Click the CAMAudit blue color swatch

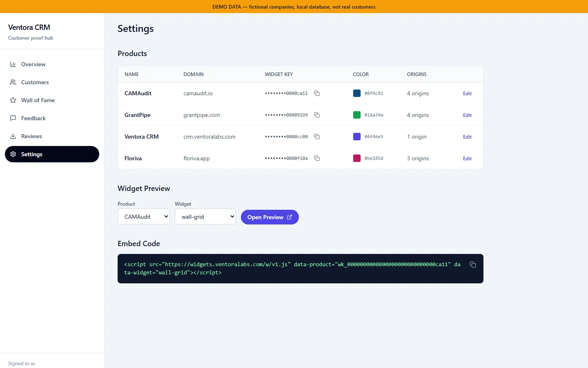click(x=357, y=93)
